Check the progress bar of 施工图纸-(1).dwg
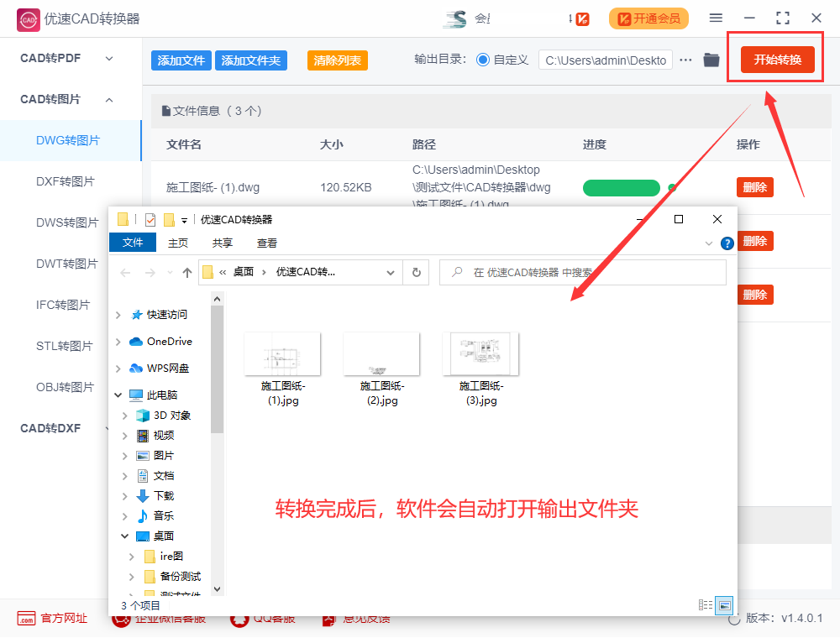Image resolution: width=840 pixels, height=638 pixels. click(622, 188)
